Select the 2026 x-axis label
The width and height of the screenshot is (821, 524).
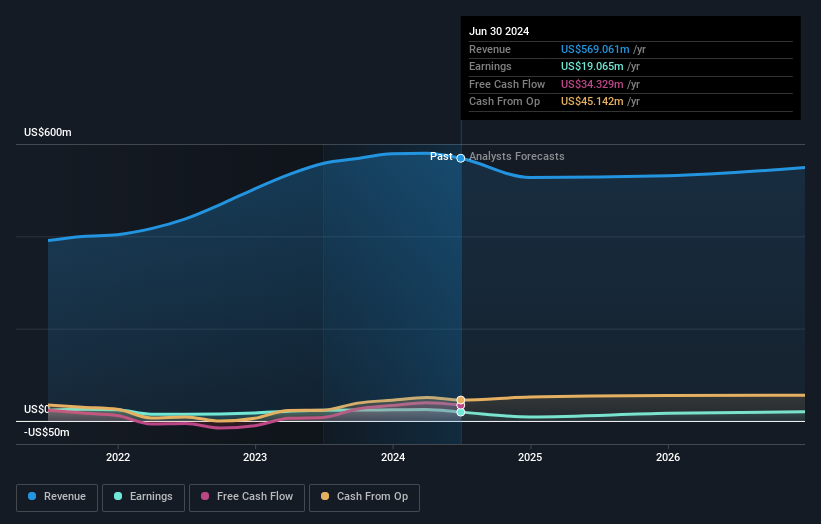click(x=668, y=457)
